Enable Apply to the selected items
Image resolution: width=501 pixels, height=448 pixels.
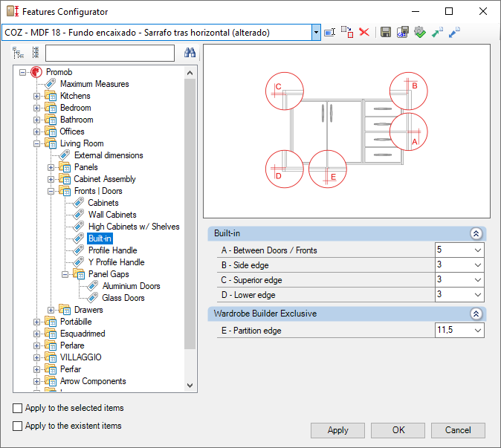pos(17,408)
